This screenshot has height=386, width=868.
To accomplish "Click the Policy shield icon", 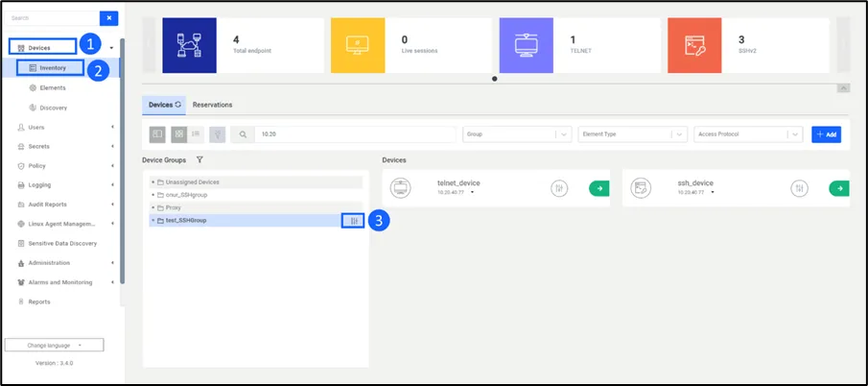I will pyautogui.click(x=21, y=166).
